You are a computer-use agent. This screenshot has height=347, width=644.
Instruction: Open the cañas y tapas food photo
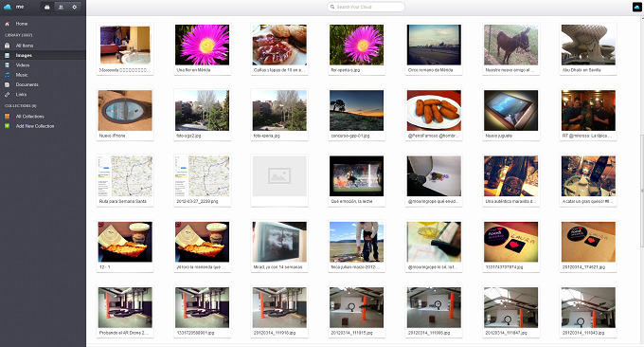pos(279,45)
